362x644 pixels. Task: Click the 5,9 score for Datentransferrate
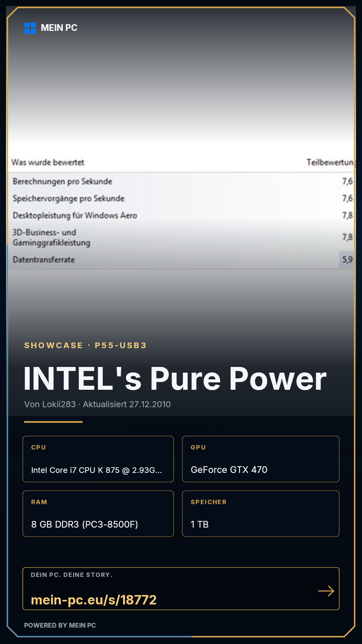[347, 259]
